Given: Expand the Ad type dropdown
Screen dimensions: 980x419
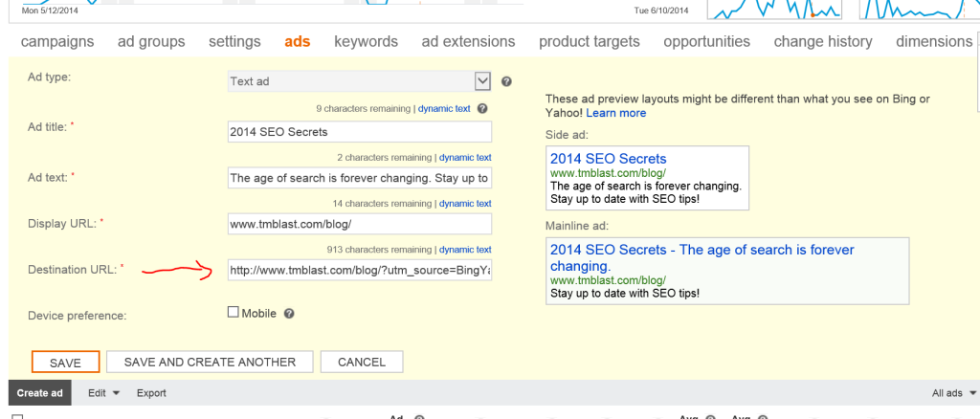Looking at the screenshot, I should [482, 81].
